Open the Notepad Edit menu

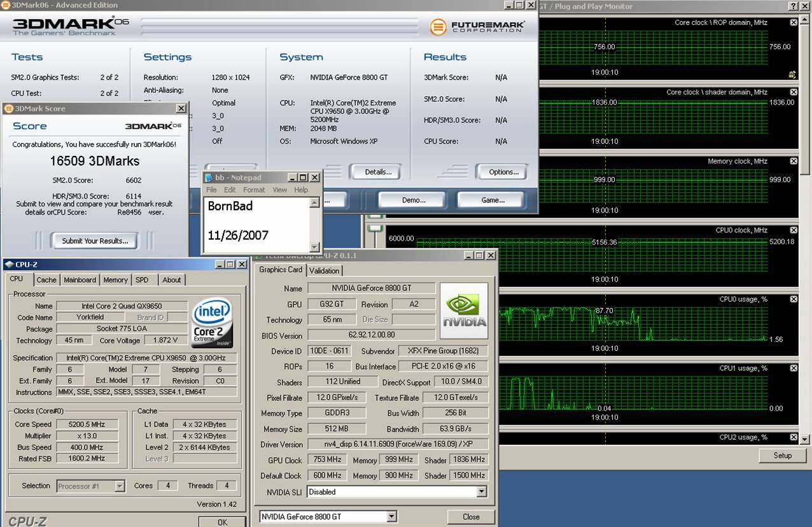click(x=230, y=190)
